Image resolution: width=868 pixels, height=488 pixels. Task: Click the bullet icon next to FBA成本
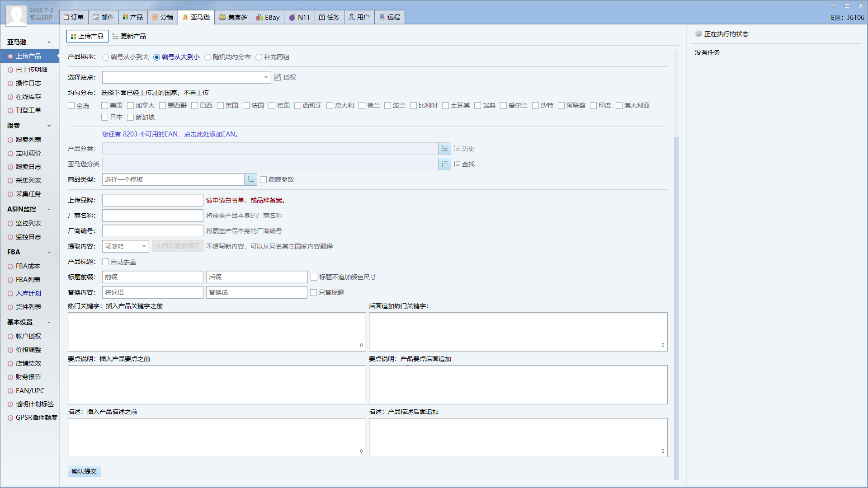tap(10, 267)
